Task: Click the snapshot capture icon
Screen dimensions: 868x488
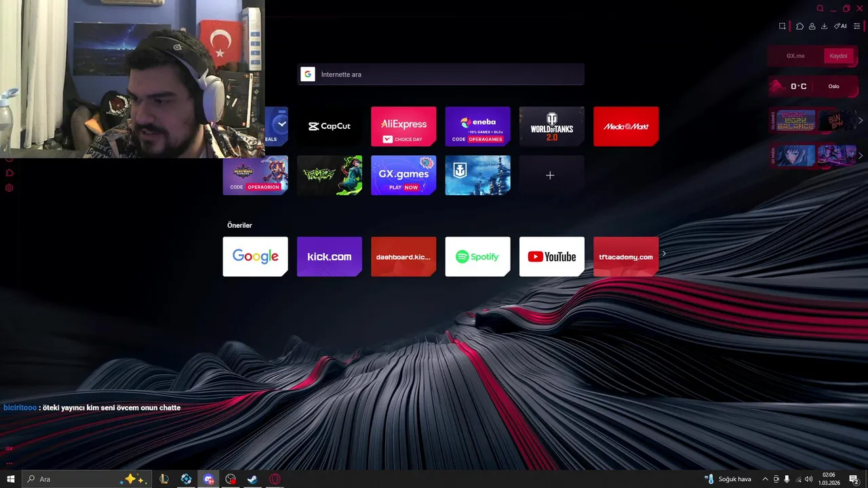Action: (x=782, y=26)
